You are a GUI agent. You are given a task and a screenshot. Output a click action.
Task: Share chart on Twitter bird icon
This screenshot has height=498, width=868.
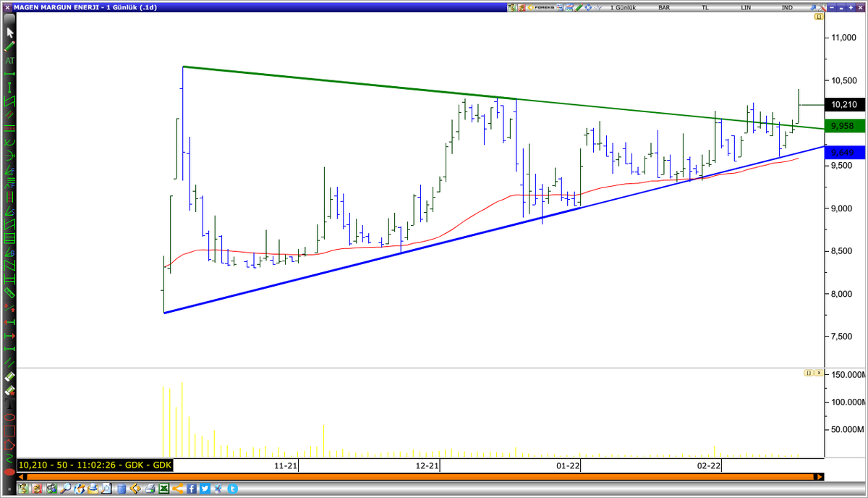(x=205, y=489)
